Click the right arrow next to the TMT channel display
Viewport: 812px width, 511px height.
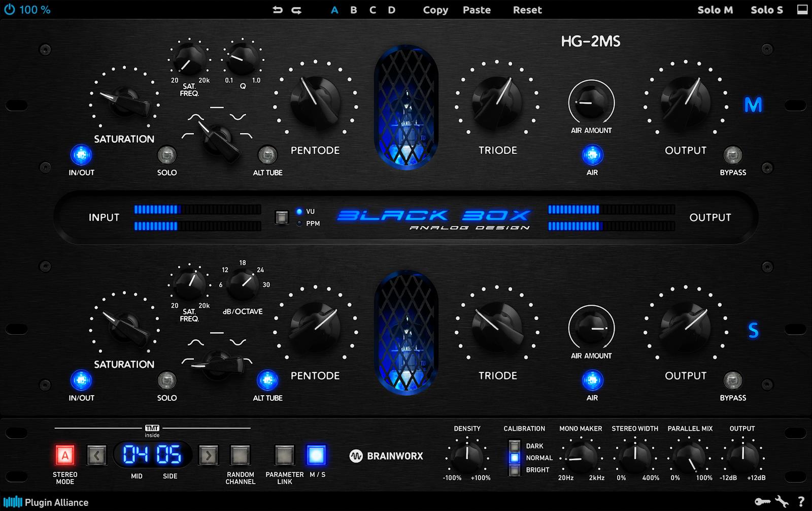coord(208,456)
